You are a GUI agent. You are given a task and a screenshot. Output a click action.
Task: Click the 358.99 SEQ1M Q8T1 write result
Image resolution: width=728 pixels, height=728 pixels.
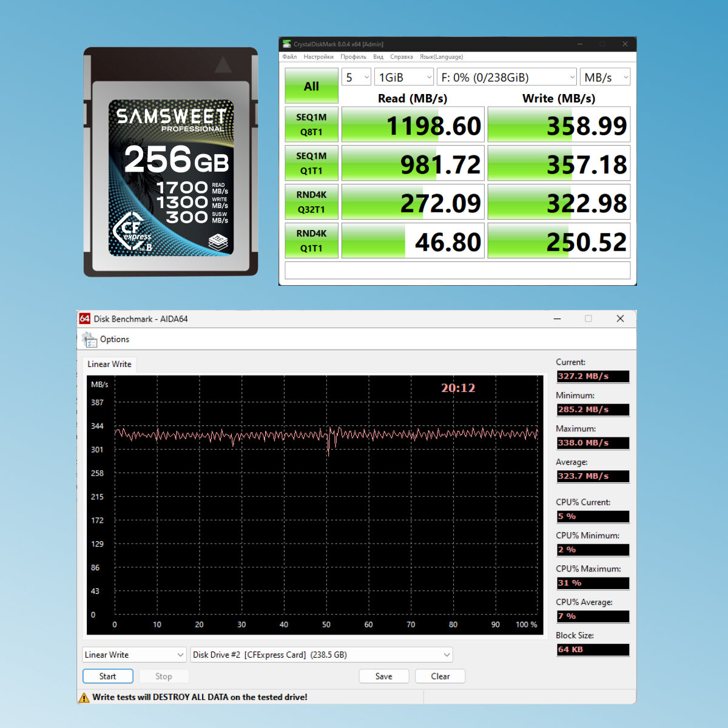pos(559,125)
